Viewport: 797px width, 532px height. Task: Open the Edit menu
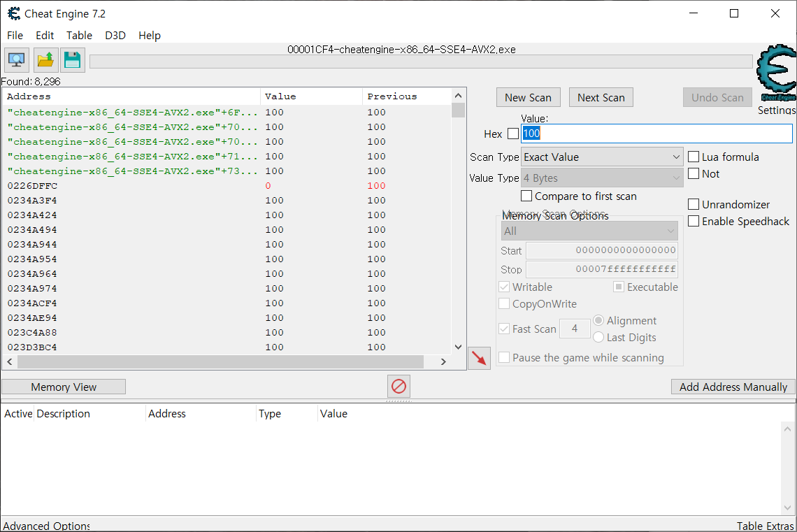point(45,36)
